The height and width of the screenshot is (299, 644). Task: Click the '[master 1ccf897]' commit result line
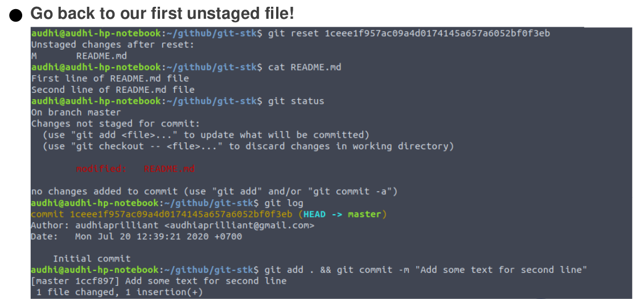159,281
